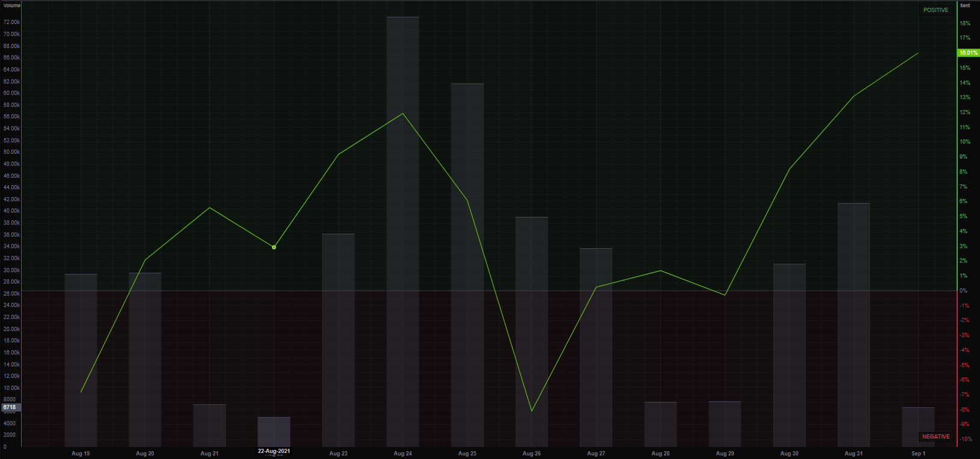980x459 pixels.
Task: Select the Aug 24 volume bar
Action: point(403,232)
